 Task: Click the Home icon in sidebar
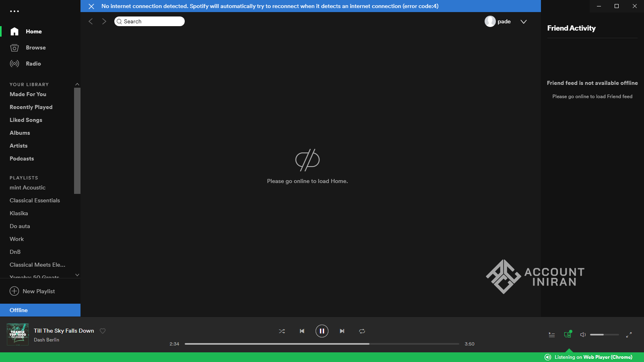click(14, 31)
